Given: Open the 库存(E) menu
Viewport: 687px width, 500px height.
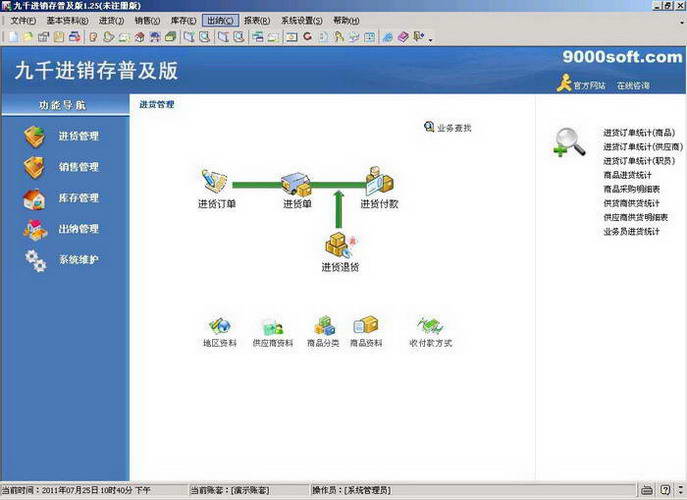Looking at the screenshot, I should [184, 21].
